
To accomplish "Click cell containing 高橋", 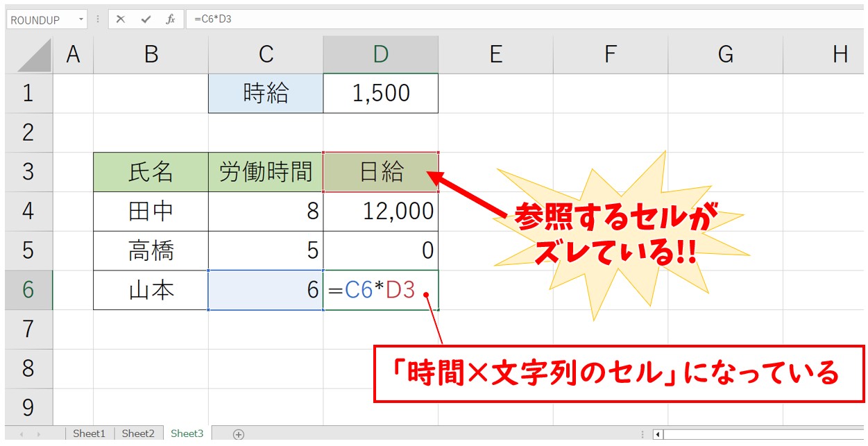I will [151, 250].
